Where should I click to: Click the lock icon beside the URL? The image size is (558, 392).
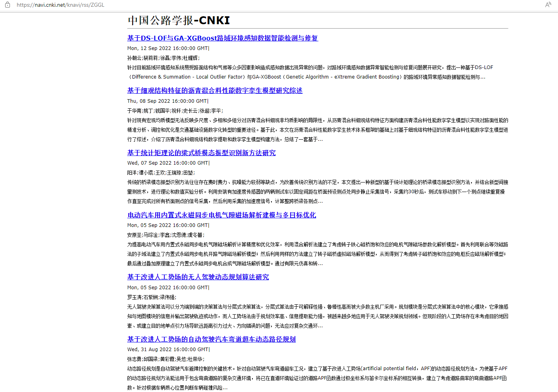coord(7,6)
